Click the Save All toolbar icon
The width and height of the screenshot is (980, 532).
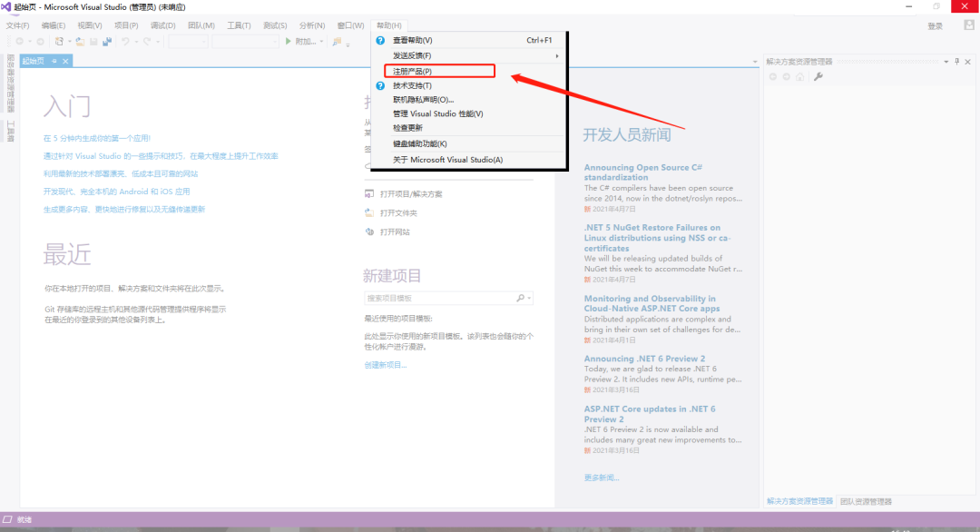107,41
